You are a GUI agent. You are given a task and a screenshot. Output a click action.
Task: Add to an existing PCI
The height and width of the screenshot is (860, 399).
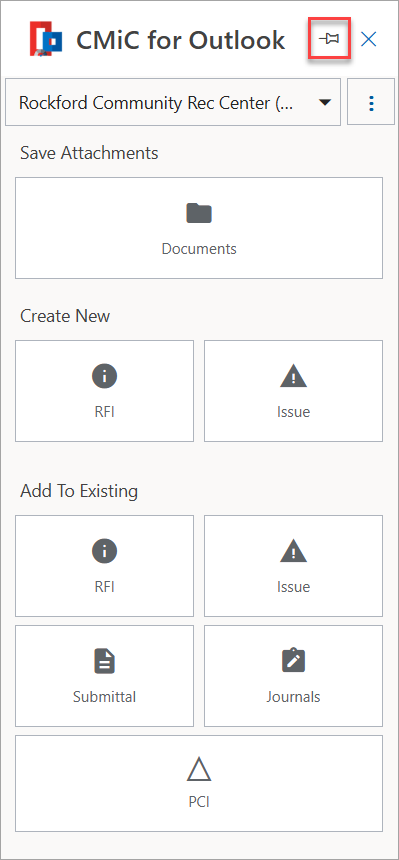point(199,783)
